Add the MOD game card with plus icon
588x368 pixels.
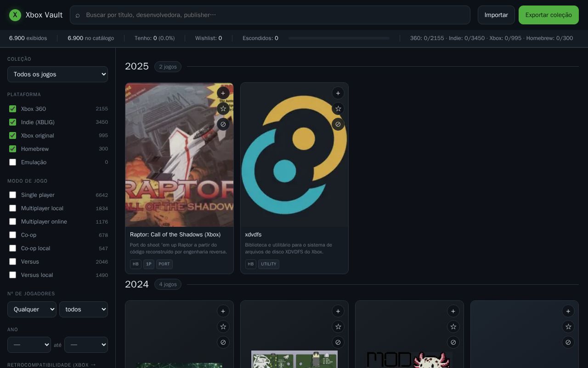(x=453, y=311)
